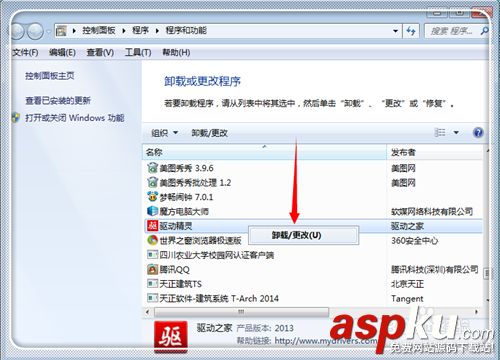Click the refresh button beside address bar
500x360 pixels.
pos(411,31)
